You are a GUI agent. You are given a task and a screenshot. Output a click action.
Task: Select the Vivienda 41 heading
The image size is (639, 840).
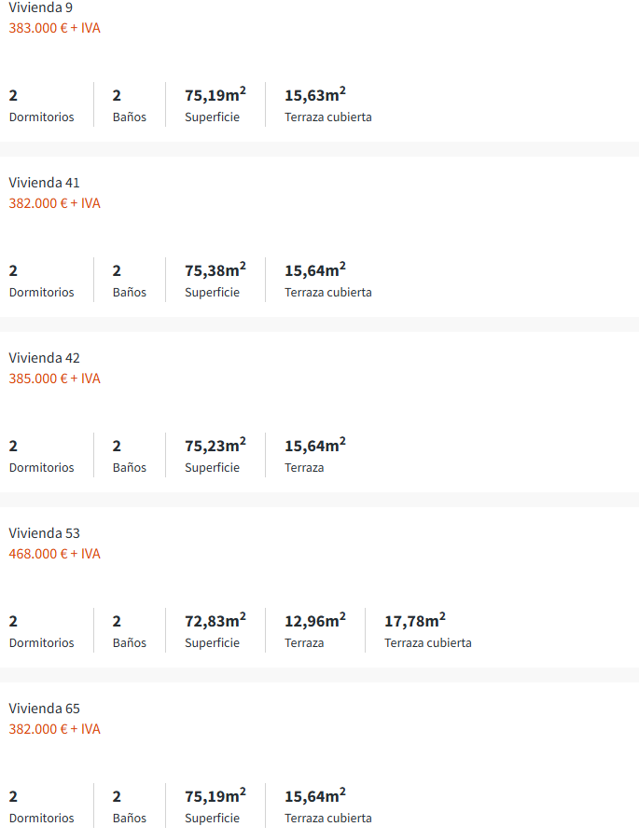click(44, 183)
